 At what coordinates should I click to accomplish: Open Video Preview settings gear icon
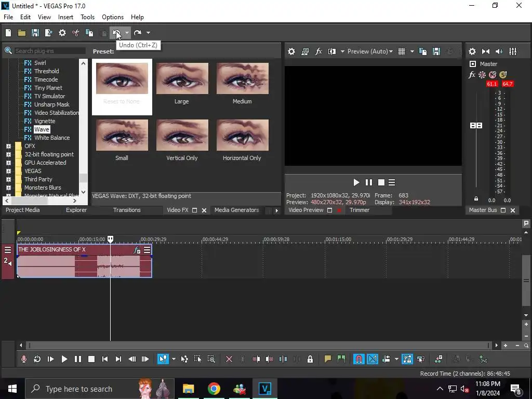tap(291, 51)
